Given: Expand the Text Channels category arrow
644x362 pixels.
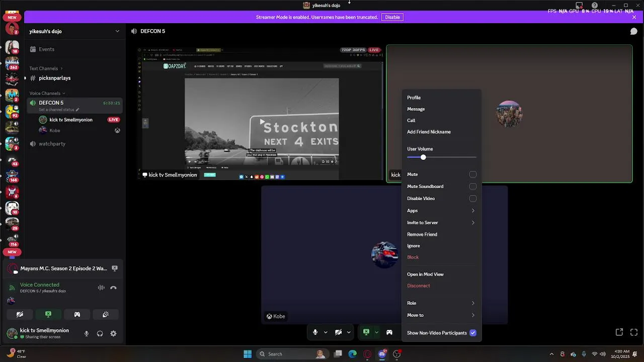Looking at the screenshot, I should click(x=61, y=68).
